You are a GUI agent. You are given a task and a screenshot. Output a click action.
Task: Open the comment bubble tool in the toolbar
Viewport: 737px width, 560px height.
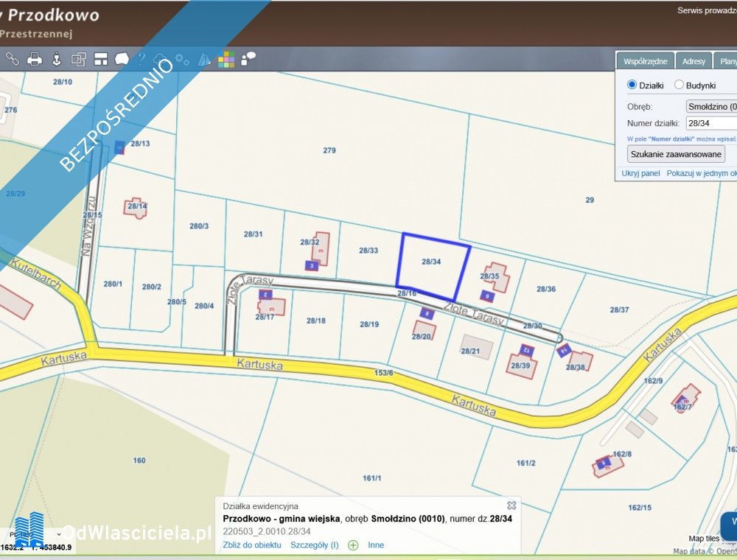[121, 59]
